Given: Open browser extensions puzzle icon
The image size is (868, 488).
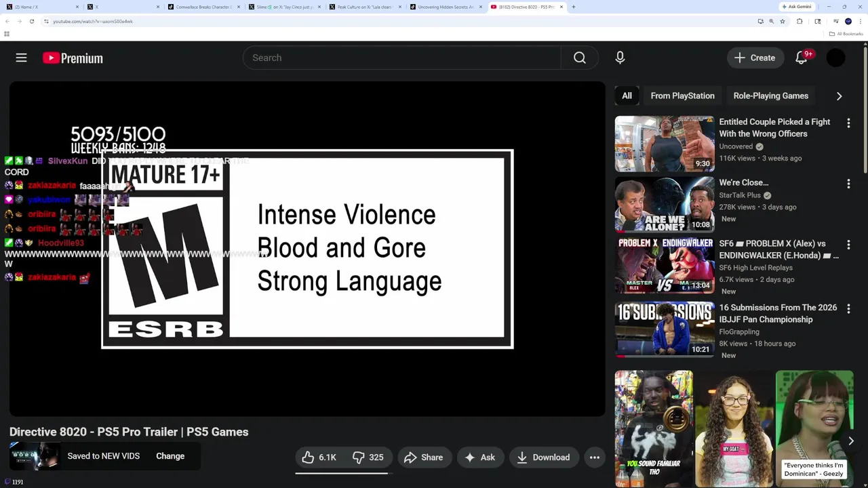Looking at the screenshot, I should (x=800, y=21).
